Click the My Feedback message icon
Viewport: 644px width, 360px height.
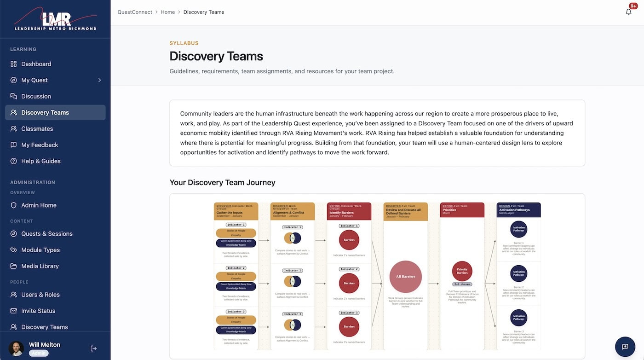14,145
